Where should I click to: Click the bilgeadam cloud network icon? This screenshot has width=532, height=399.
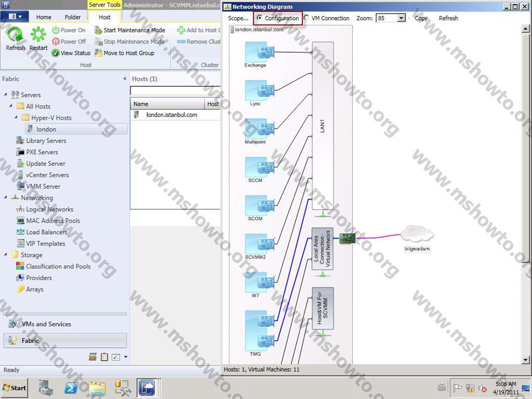coord(417,234)
